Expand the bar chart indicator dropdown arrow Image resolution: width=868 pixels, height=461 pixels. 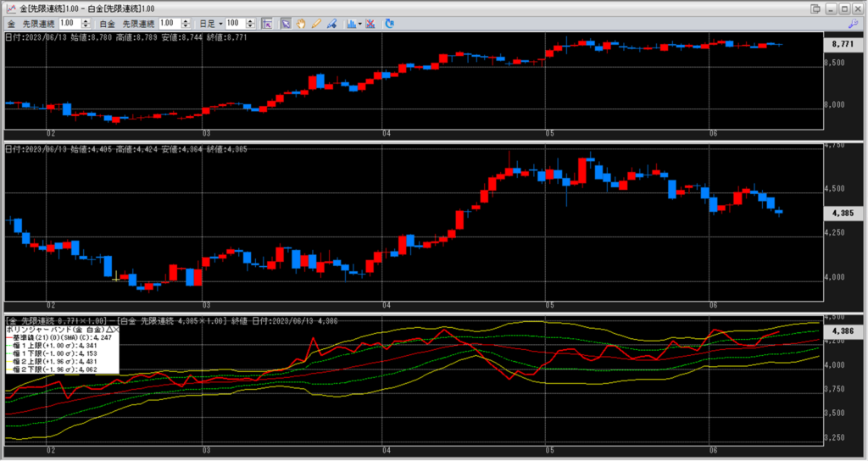coord(360,24)
